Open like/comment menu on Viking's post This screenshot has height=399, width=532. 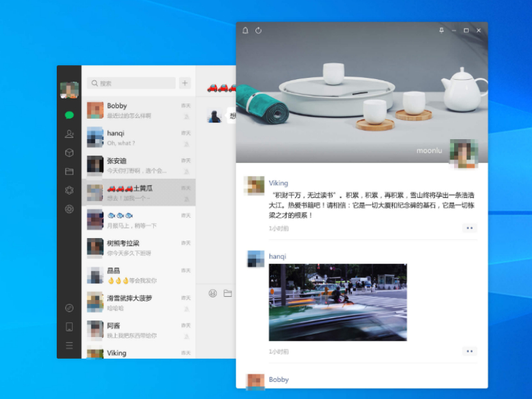(469, 228)
